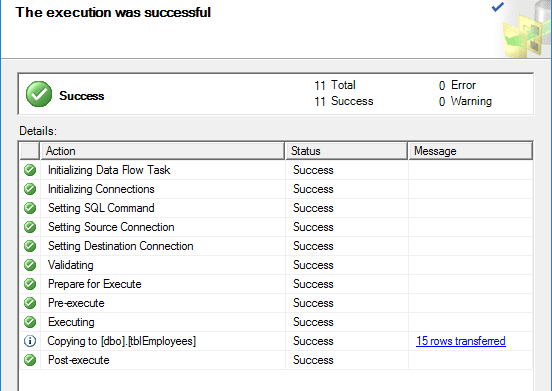Select the Executing action row

tap(276, 322)
